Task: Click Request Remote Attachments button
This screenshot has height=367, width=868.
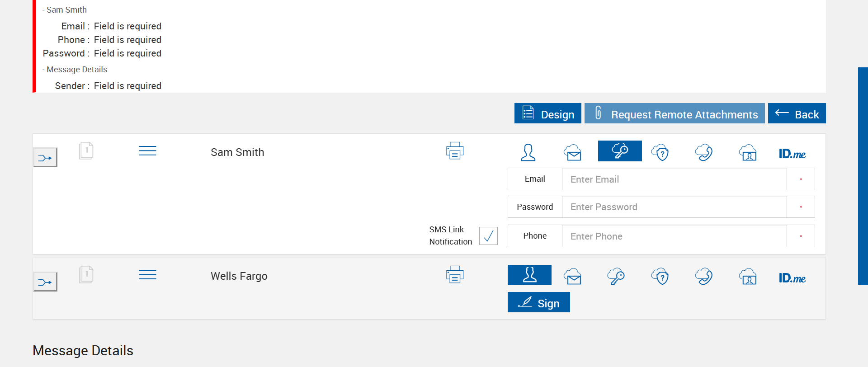Action: (675, 113)
